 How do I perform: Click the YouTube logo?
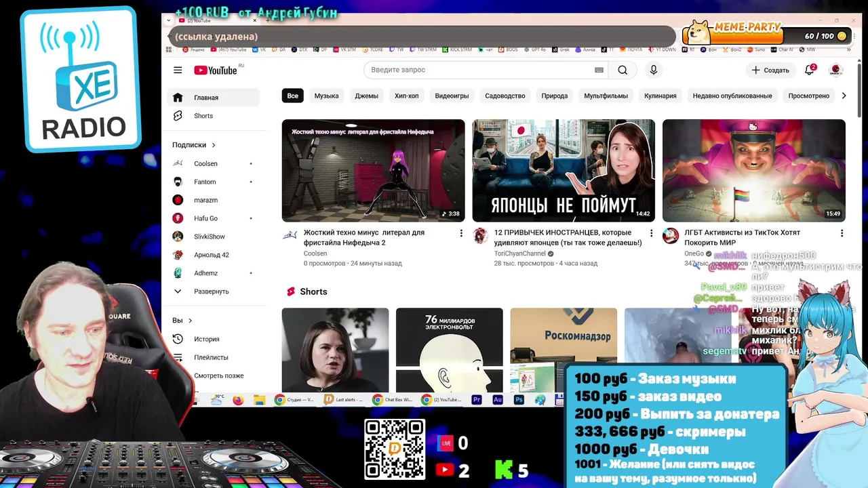pyautogui.click(x=216, y=70)
